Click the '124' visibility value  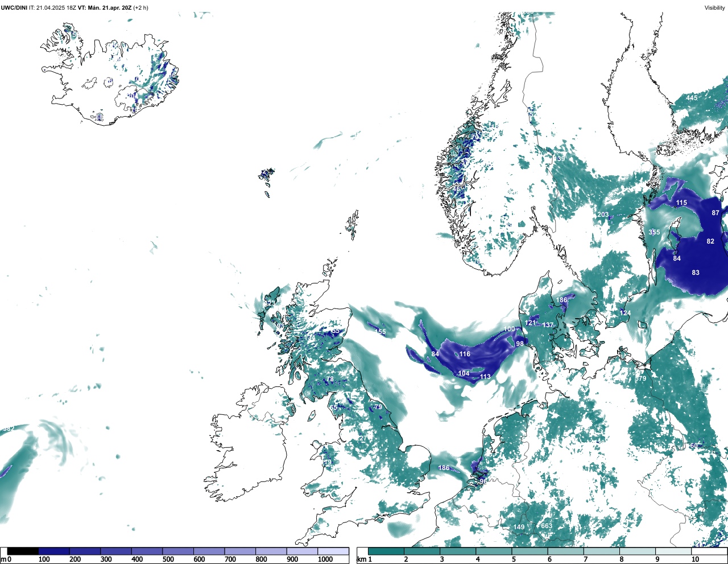tap(625, 313)
